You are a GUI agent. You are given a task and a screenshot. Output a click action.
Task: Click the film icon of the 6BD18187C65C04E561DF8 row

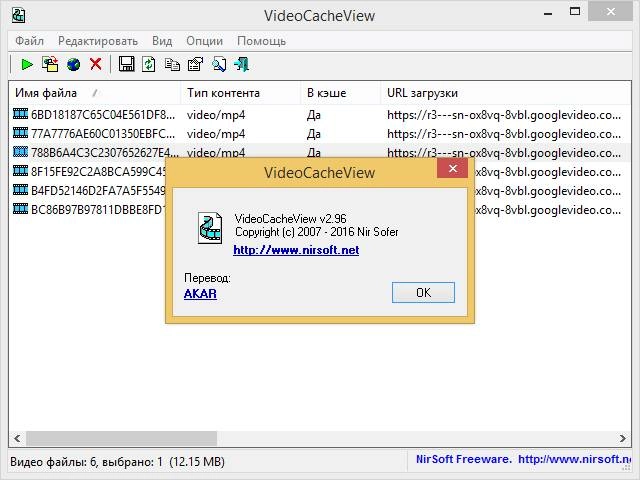coord(20,114)
